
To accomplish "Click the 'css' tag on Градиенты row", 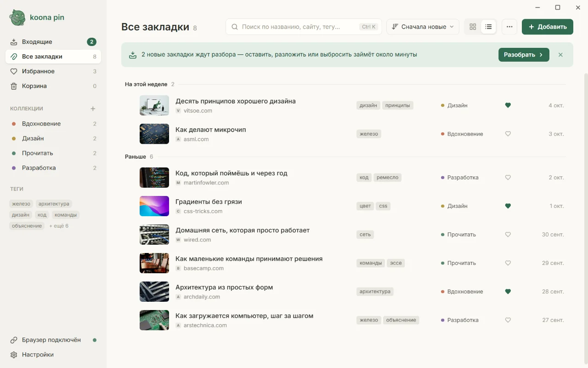I will (x=383, y=206).
